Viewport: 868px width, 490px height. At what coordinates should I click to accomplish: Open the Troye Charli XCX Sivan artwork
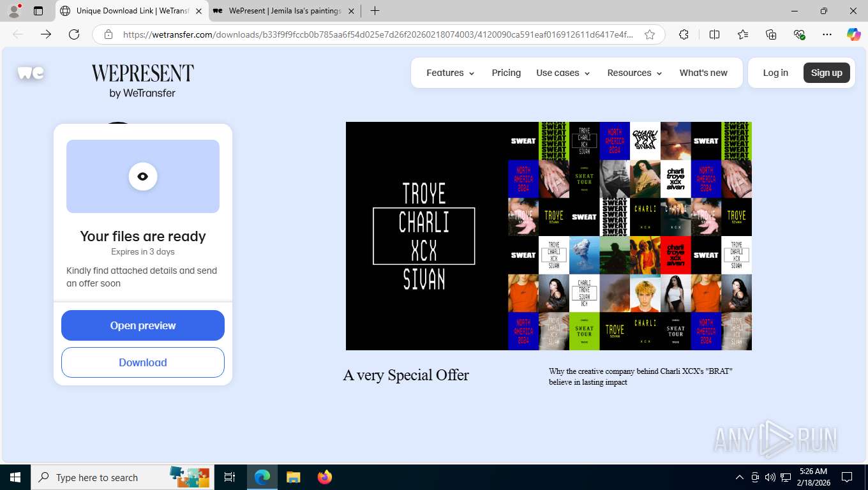tap(549, 236)
